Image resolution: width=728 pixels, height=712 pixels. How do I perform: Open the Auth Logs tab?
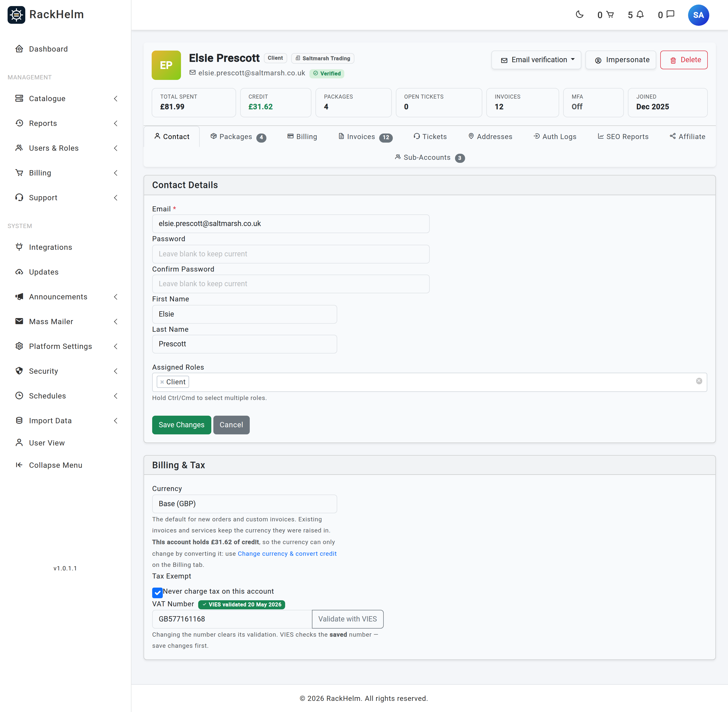point(555,137)
